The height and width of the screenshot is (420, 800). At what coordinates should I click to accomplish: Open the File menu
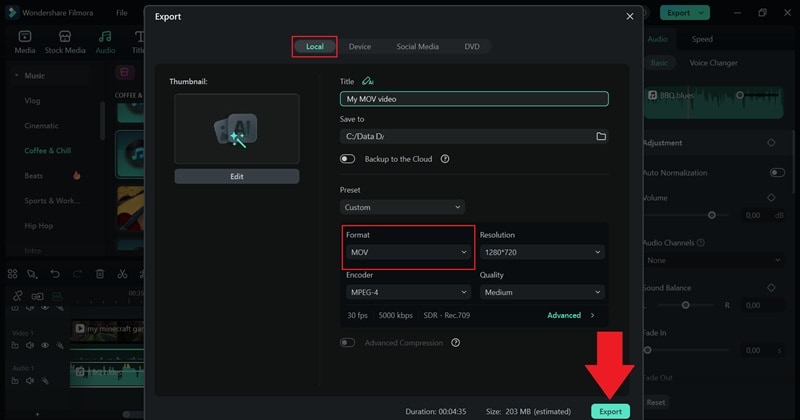(121, 13)
